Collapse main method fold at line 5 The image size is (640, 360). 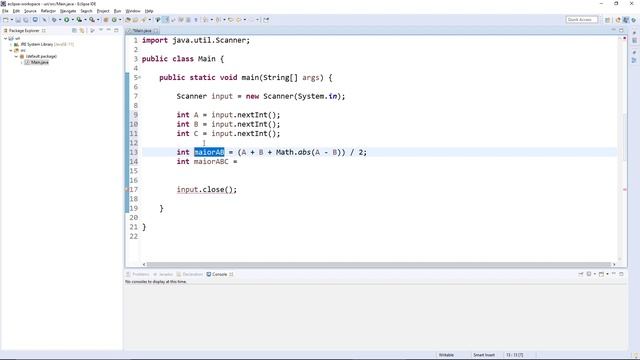coord(140,78)
